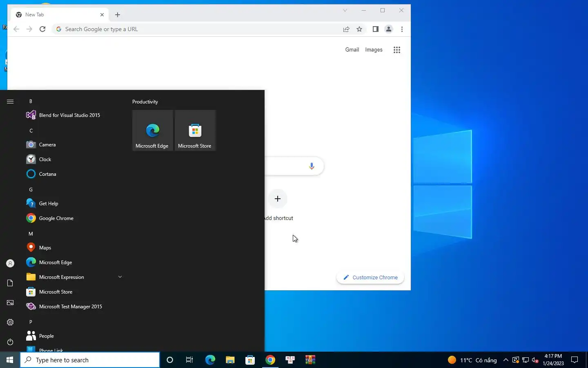The height and width of the screenshot is (368, 588).
Task: Toggle Chrome side panel
Action: tap(376, 29)
